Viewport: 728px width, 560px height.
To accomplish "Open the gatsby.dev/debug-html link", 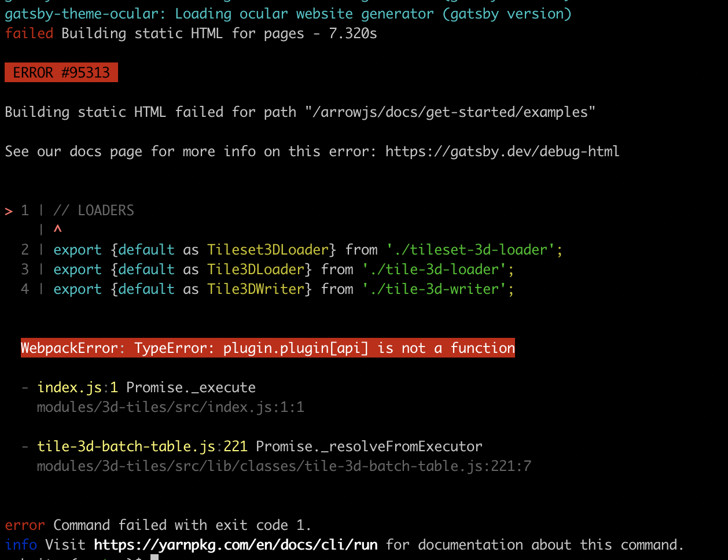I will [502, 152].
